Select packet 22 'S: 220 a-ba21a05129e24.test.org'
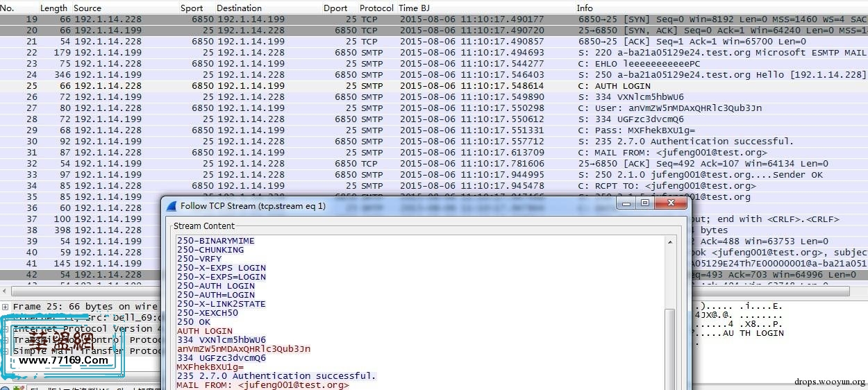 (434, 53)
